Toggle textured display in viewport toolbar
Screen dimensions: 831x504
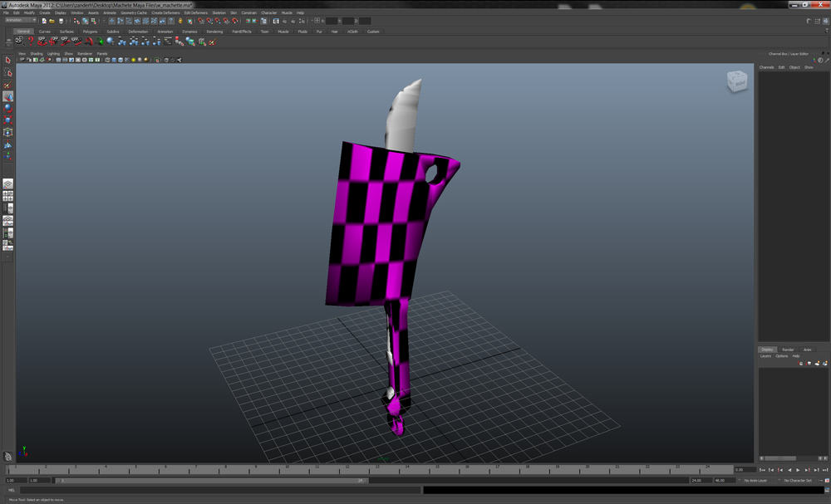126,60
